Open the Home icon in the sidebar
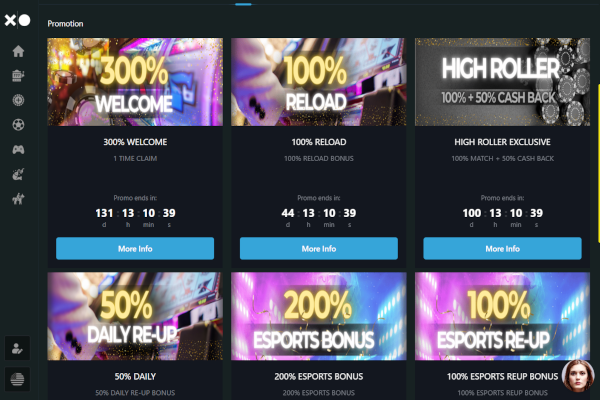This screenshot has width=600, height=400. point(18,51)
